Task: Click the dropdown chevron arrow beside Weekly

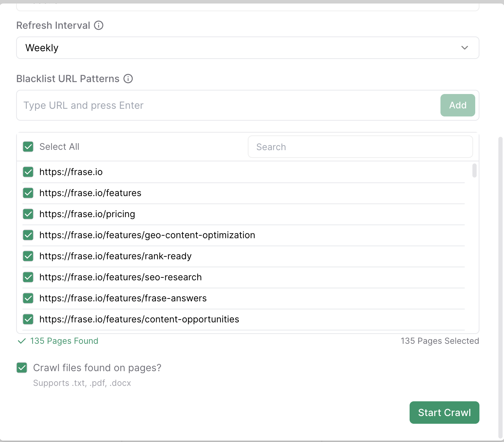Action: (464, 48)
